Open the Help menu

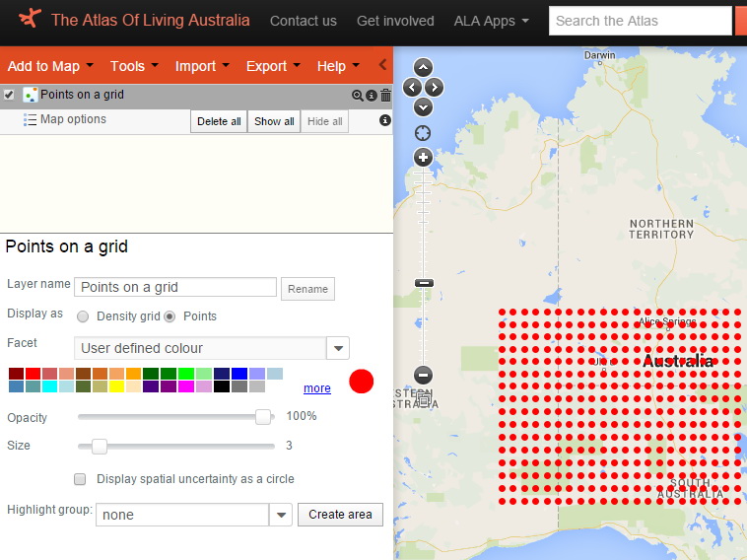click(338, 66)
